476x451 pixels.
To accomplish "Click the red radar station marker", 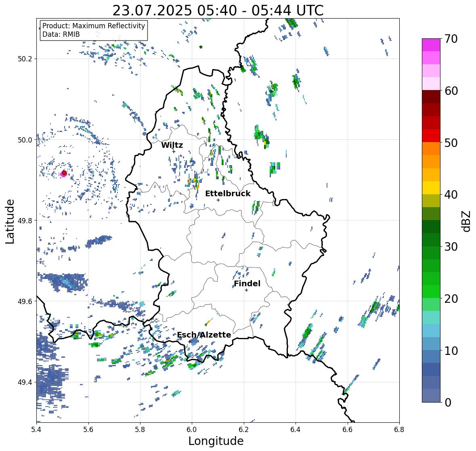I will coord(64,173).
